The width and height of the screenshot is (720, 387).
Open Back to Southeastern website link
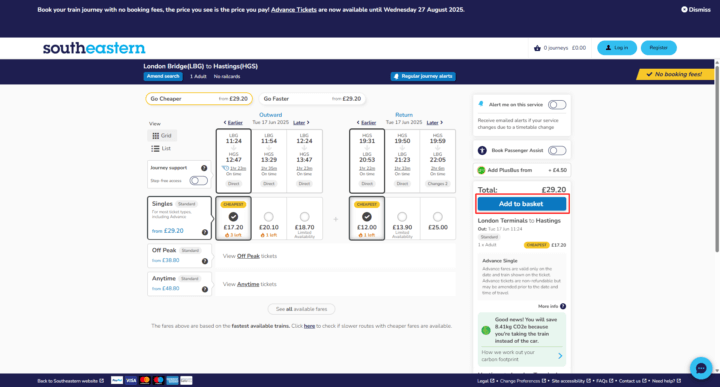click(x=70, y=381)
